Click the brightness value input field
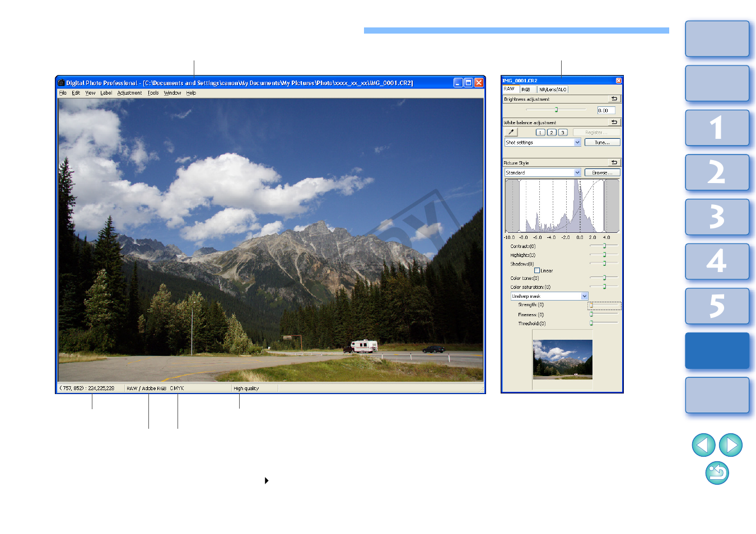The height and width of the screenshot is (534, 756). (605, 110)
